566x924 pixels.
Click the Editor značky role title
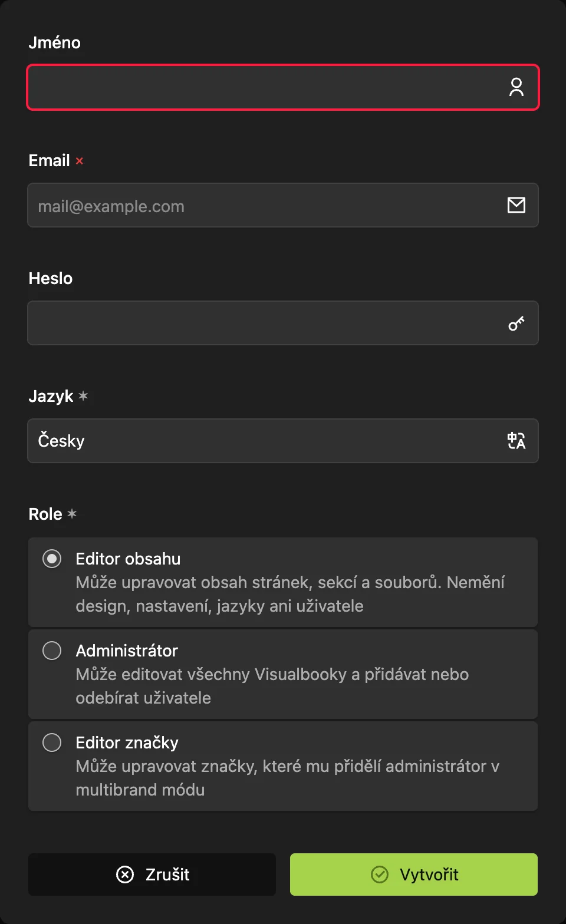(x=127, y=742)
